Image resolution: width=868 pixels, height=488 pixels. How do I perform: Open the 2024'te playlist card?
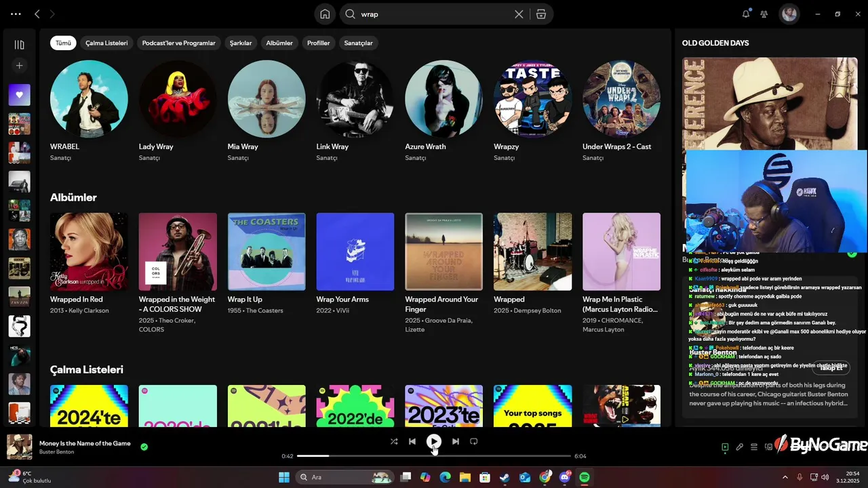click(x=89, y=406)
